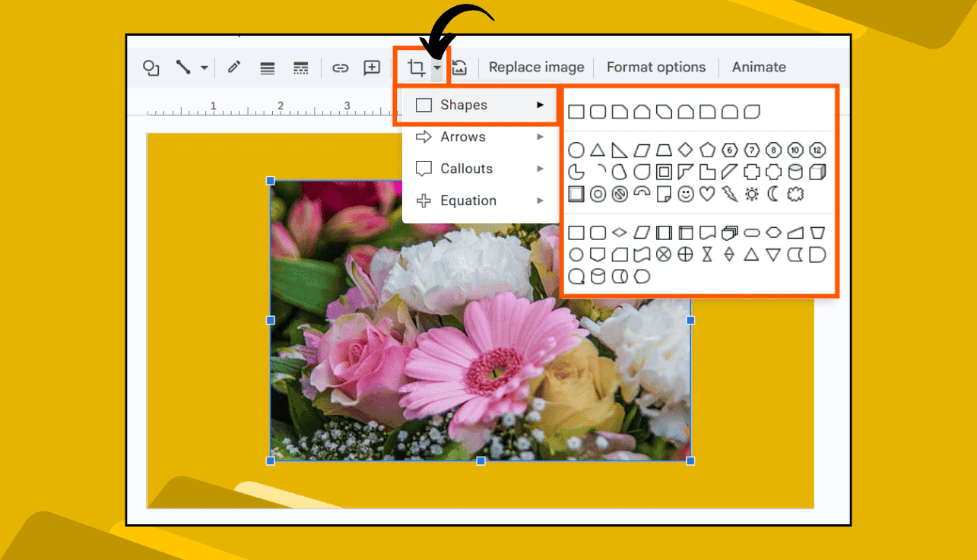The width and height of the screenshot is (977, 560).
Task: Open the mask image dropdown arrow
Action: 437,68
